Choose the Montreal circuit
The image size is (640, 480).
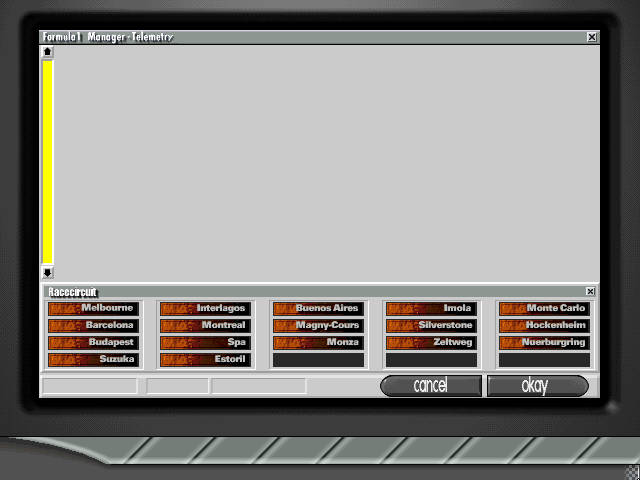click(x=206, y=326)
